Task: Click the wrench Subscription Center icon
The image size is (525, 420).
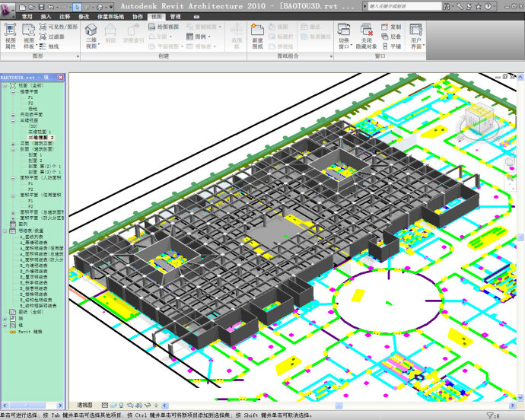Action: [460, 6]
